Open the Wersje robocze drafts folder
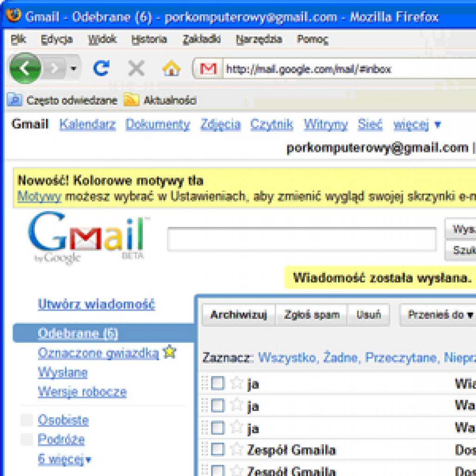 pos(82,392)
